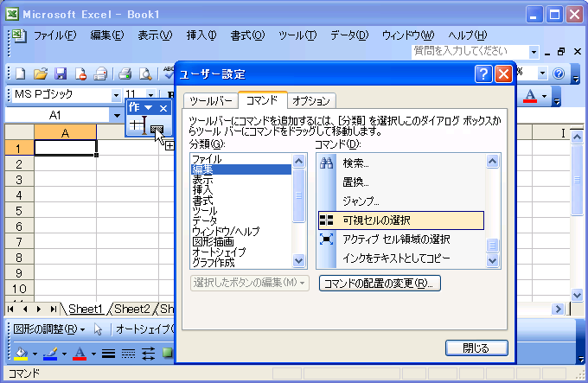The height and width of the screenshot is (383, 588).
Task: Open the 図形の調整 dropdown menu
Action: coord(48,329)
